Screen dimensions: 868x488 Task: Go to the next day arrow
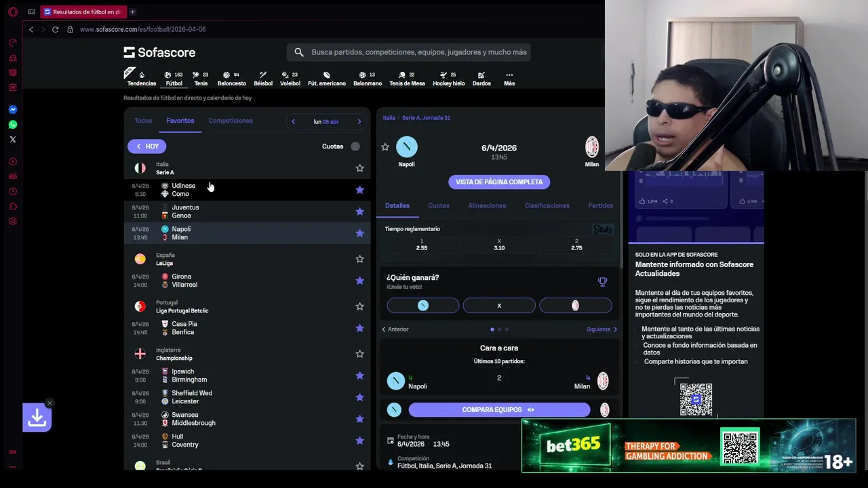[359, 122]
